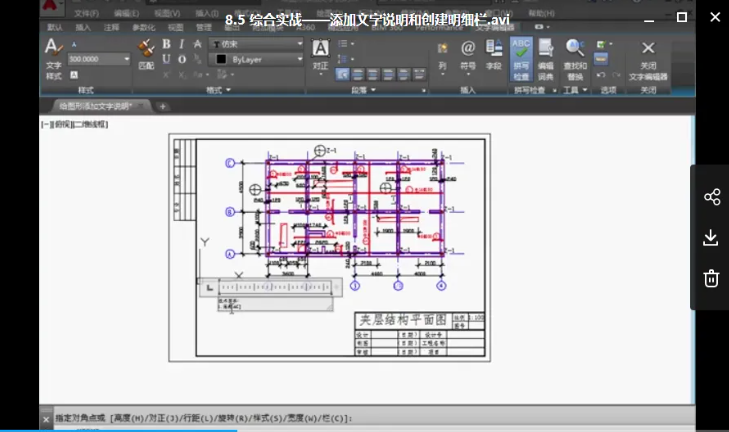The width and height of the screenshot is (729, 432).
Task: Open the 管理 ribbon tab
Action: pyautogui.click(x=204, y=27)
